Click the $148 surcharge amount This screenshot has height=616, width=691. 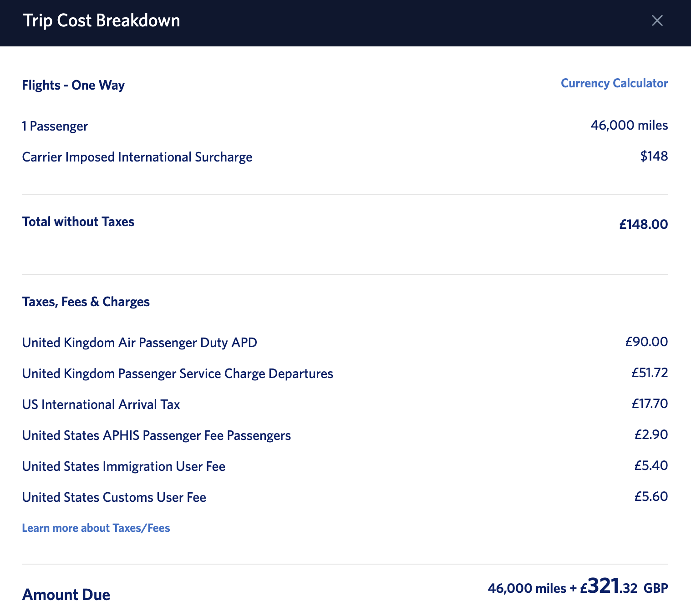tap(654, 156)
